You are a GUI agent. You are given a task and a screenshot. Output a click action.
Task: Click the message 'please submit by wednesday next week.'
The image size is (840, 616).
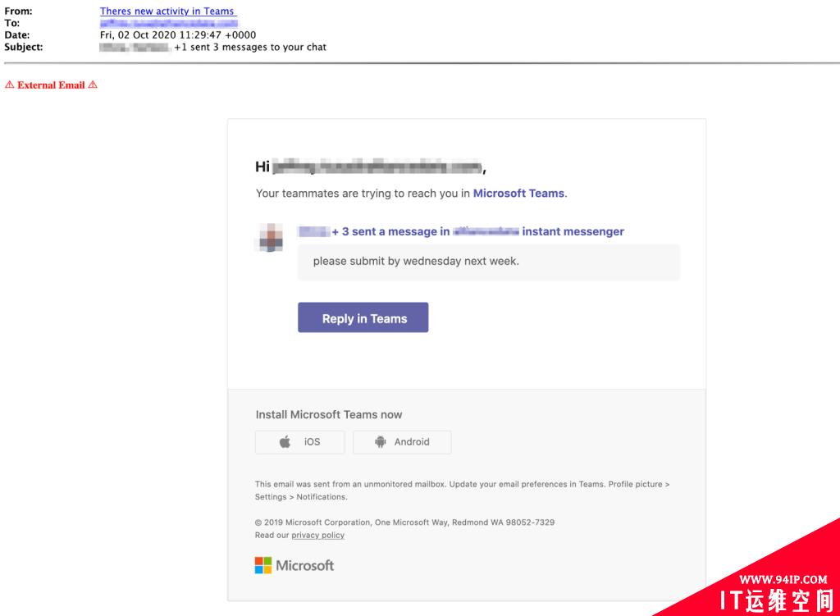(x=416, y=262)
